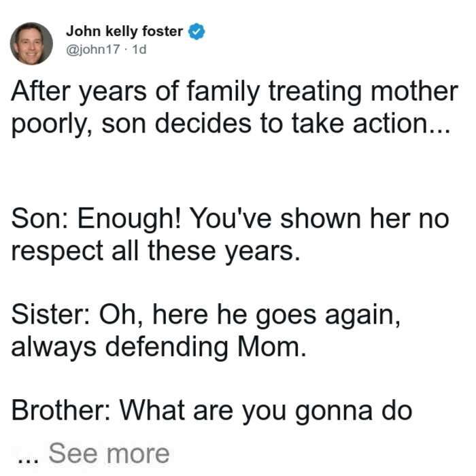Screen dimensions: 476x476
Task: Click the blue verified checkmark badge
Action: click(x=197, y=31)
